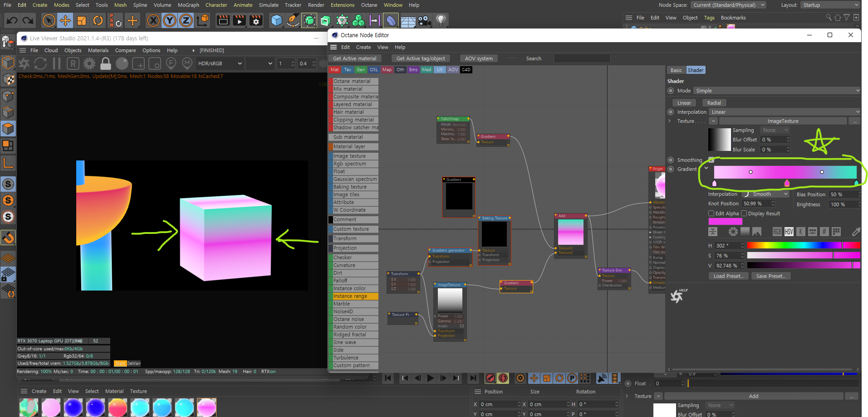Image resolution: width=868 pixels, height=417 pixels.
Task: Select Mix material in node list
Action: tap(353, 89)
